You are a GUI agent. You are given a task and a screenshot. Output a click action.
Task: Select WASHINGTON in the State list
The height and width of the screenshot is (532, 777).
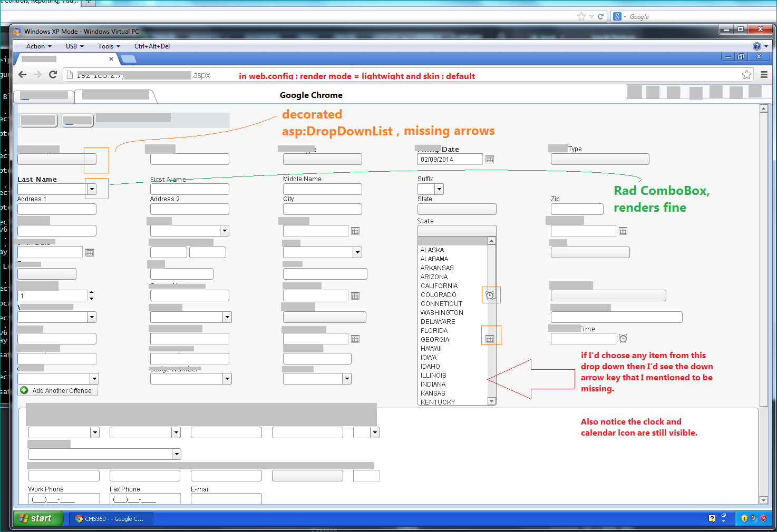[453, 313]
